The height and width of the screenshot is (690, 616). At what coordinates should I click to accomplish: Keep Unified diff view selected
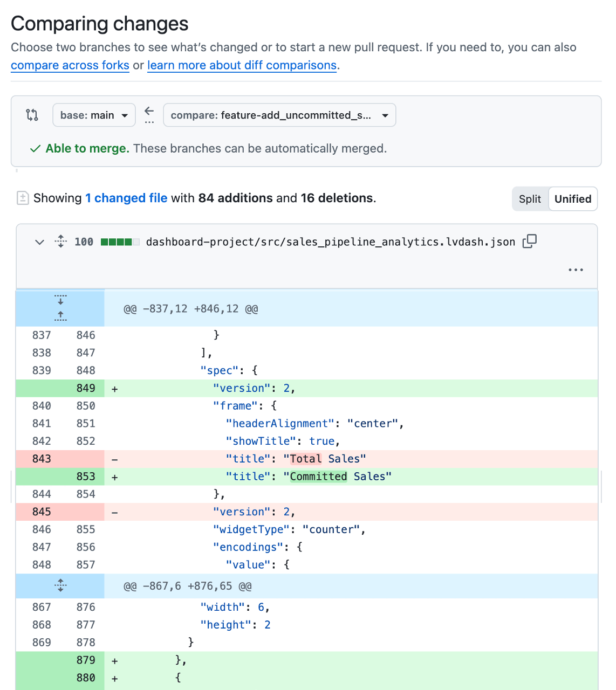pyautogui.click(x=573, y=198)
